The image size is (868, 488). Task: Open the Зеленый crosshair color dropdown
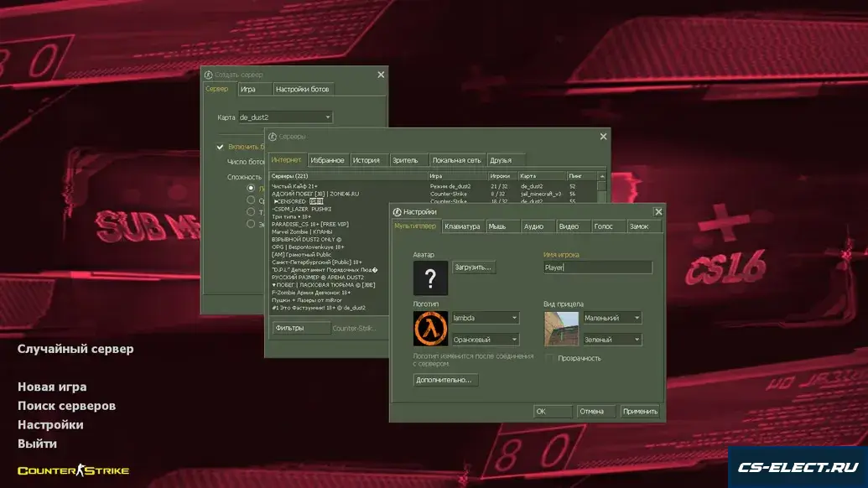coord(611,339)
